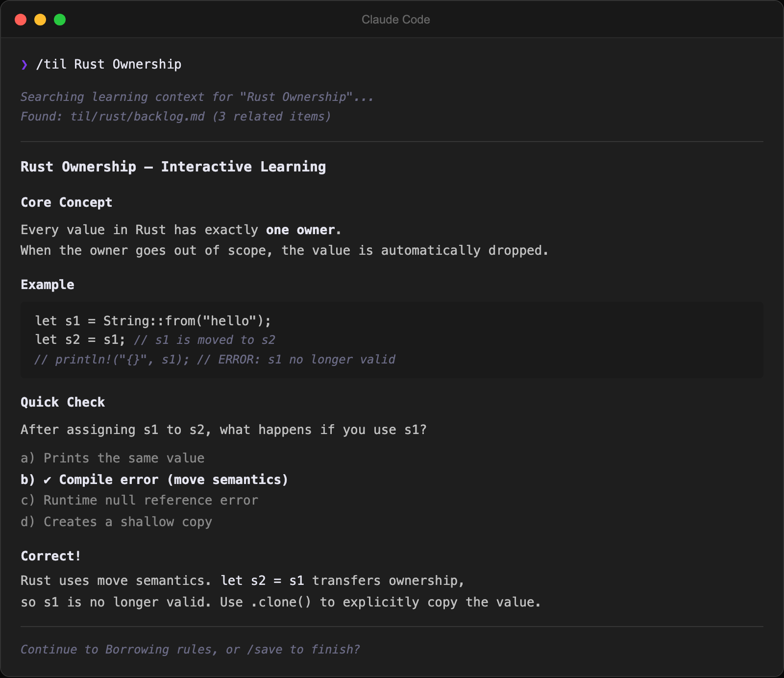This screenshot has width=784, height=678.
Task: Click the "Quick Check" heading
Action: [x=63, y=402]
